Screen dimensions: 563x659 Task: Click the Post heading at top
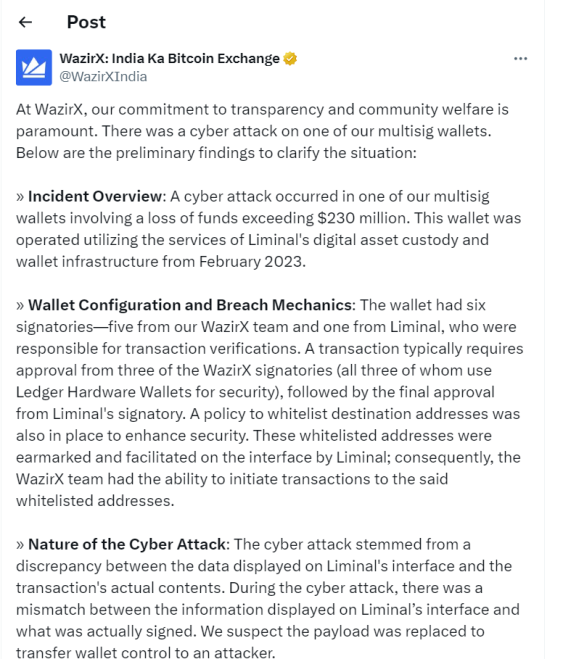click(x=86, y=22)
